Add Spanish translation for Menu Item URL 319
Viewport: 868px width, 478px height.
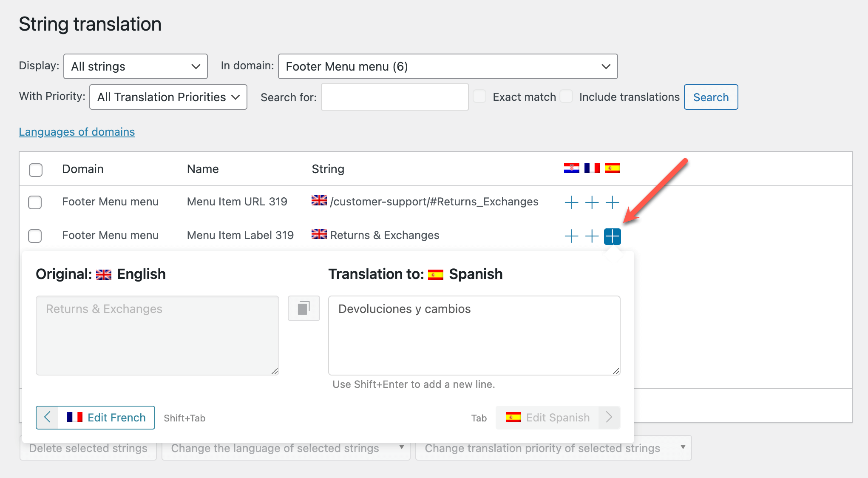click(x=612, y=202)
